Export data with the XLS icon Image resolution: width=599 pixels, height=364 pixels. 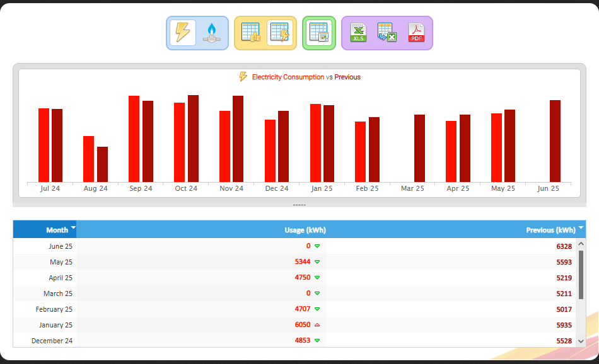[358, 32]
